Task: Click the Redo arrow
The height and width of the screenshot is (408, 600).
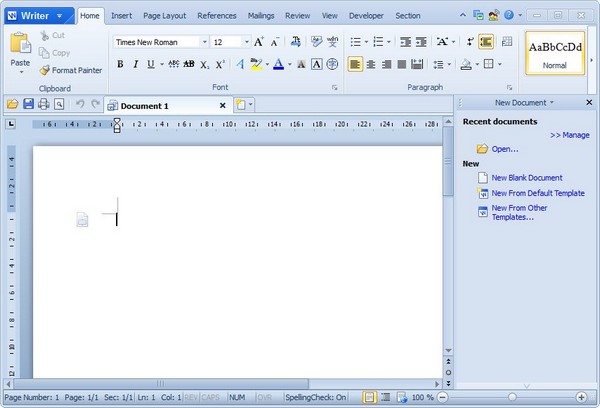Action: point(95,104)
